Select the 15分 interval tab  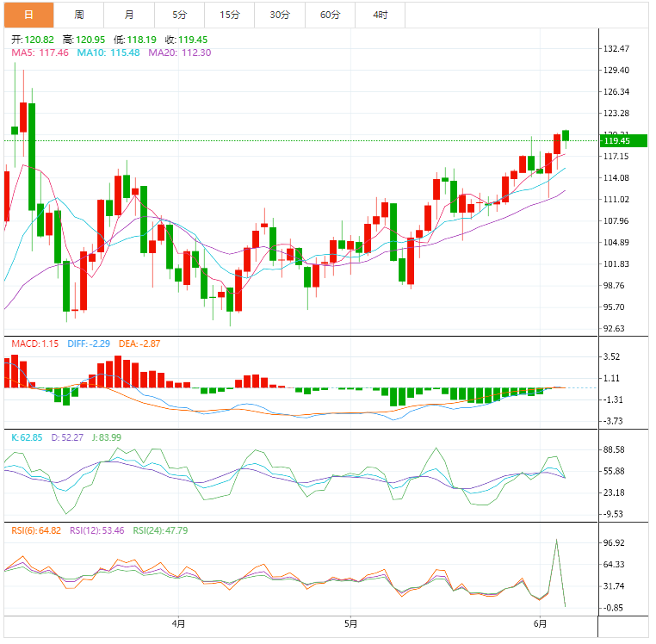pos(230,15)
